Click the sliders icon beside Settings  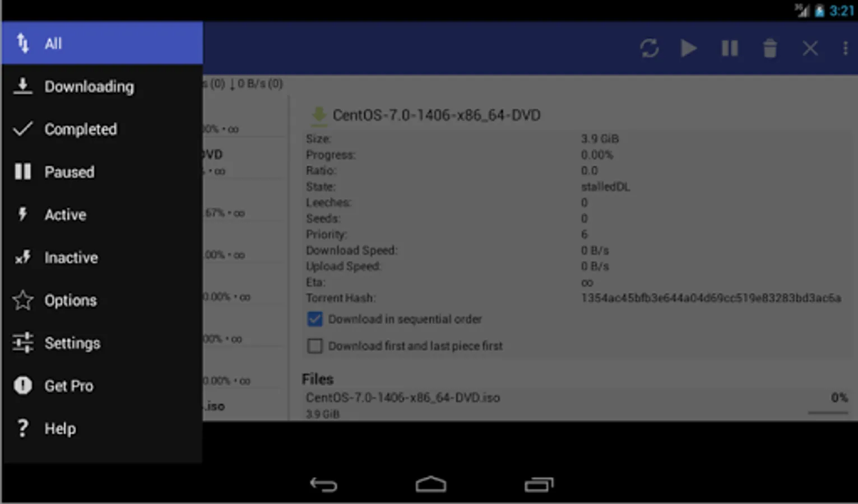click(22, 343)
